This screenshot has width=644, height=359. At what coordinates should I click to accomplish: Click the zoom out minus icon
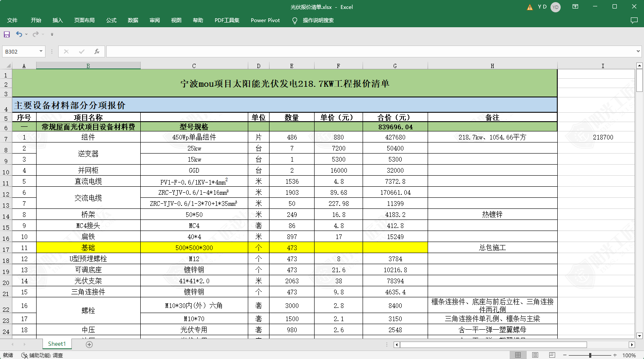coord(565,355)
